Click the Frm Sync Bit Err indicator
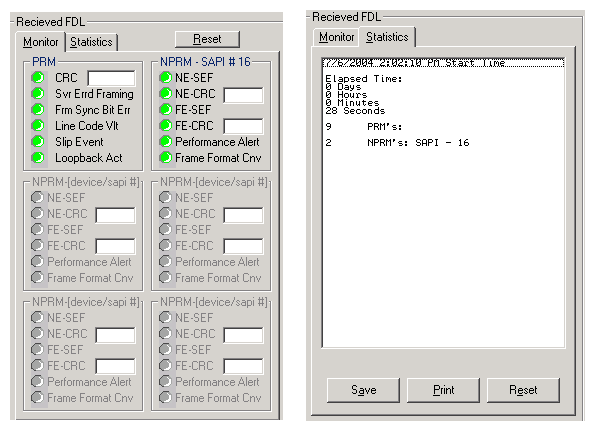This screenshot has width=597, height=433. tap(38, 110)
